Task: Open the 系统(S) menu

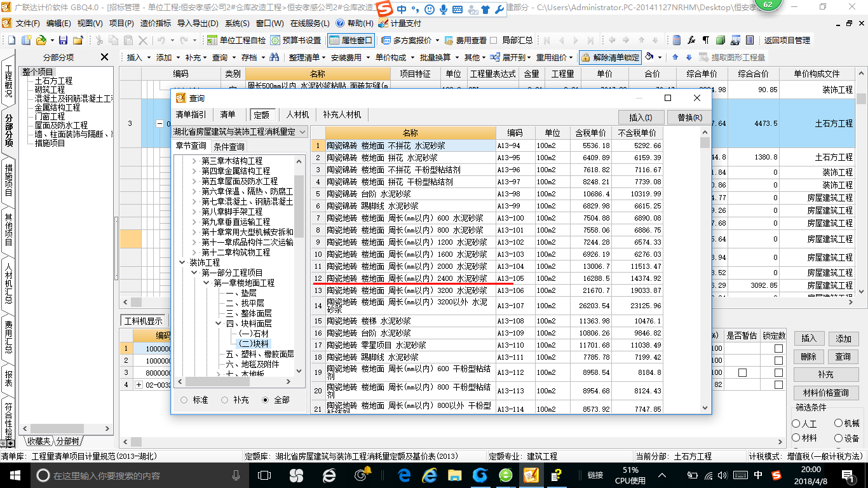Action: [x=237, y=23]
